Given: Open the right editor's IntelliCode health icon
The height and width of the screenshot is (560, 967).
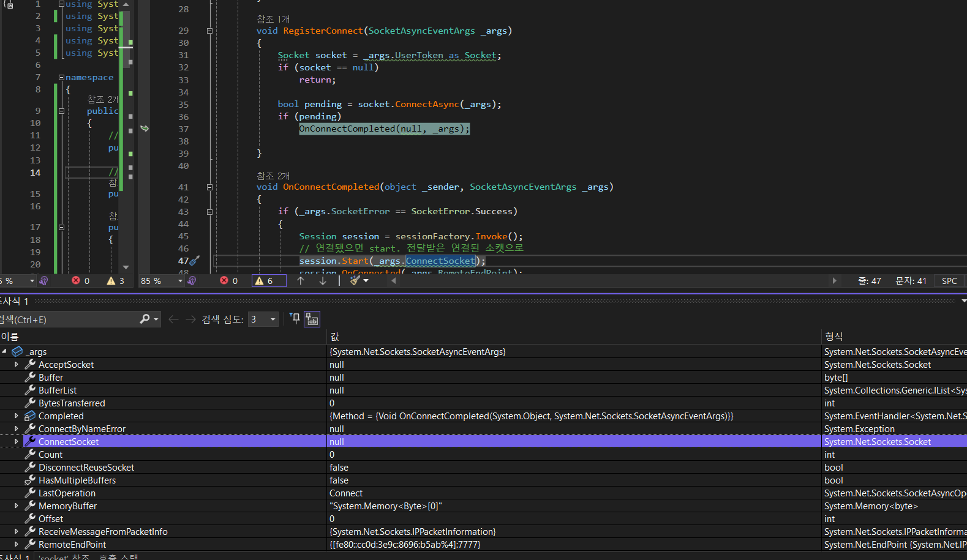Looking at the screenshot, I should (x=192, y=280).
